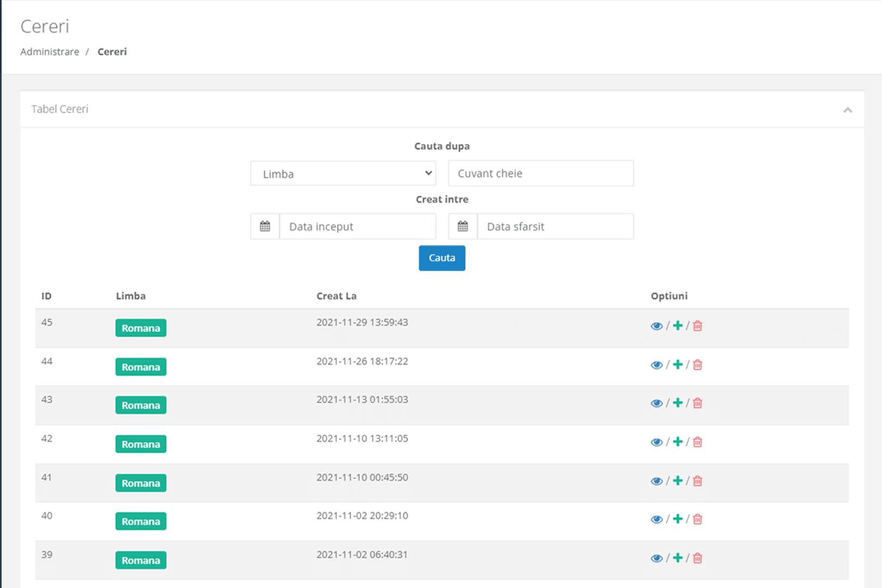Screen dimensions: 882x588
Task: Click the Romana badge on row 45
Action: point(141,328)
